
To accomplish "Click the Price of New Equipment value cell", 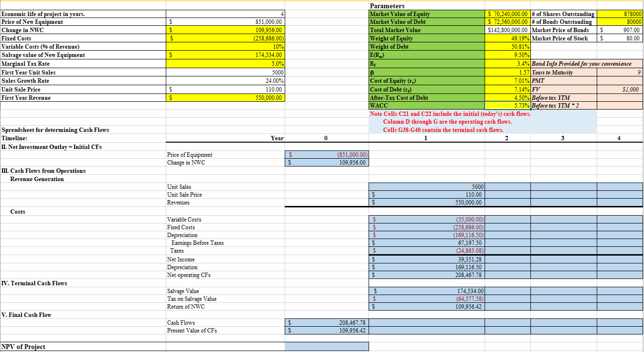I will [227, 22].
